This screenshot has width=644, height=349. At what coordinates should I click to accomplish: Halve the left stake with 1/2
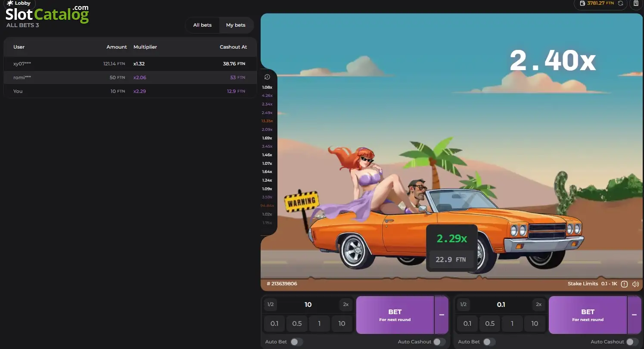271,305
